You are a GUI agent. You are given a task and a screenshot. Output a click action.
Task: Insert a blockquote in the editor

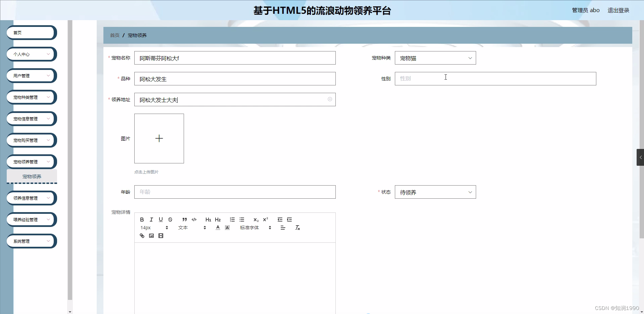tap(184, 220)
